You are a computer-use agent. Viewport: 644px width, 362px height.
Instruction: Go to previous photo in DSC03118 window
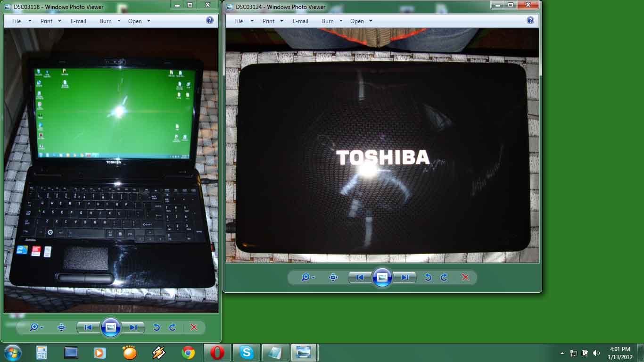(88, 327)
